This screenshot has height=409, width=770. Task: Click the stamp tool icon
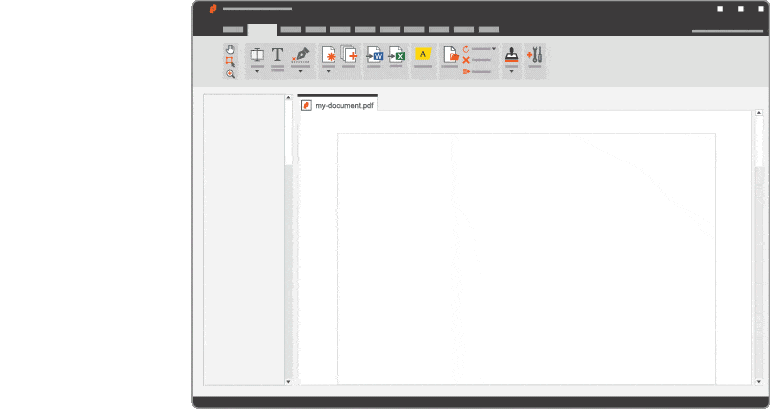[512, 55]
